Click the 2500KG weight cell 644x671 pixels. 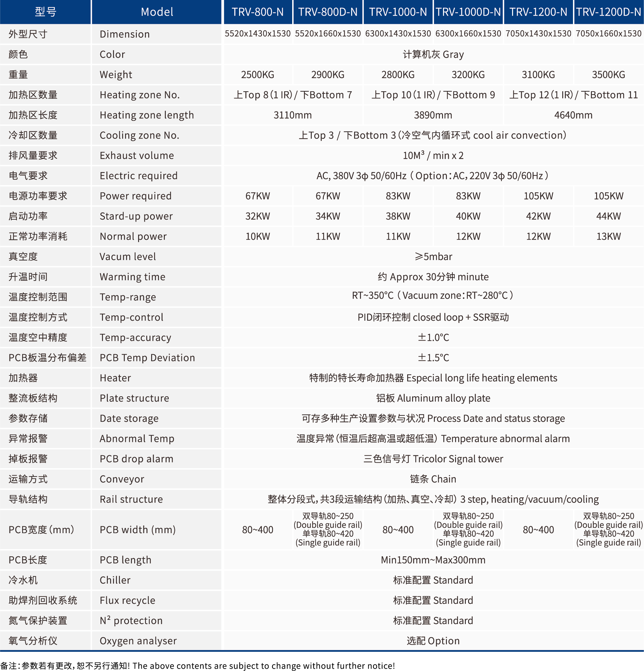coord(258,75)
